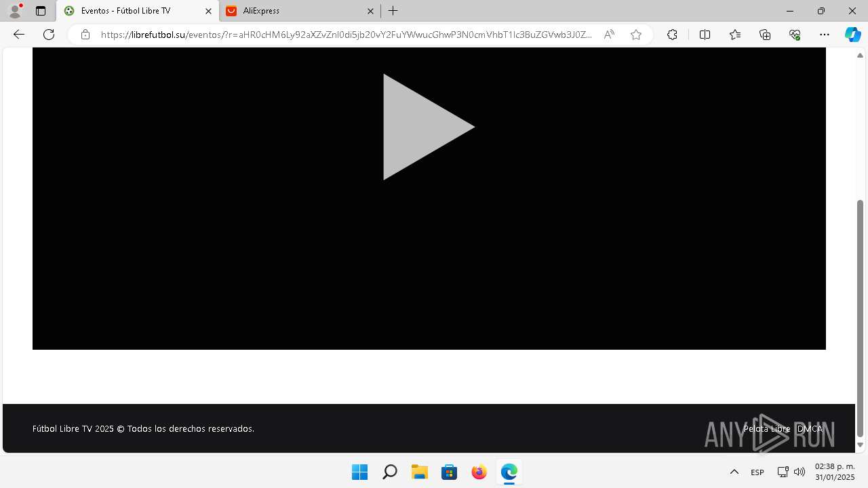Close the Eventos - Fútbol Libre TV tab
Image resolution: width=868 pixels, height=488 pixels.
coord(208,11)
